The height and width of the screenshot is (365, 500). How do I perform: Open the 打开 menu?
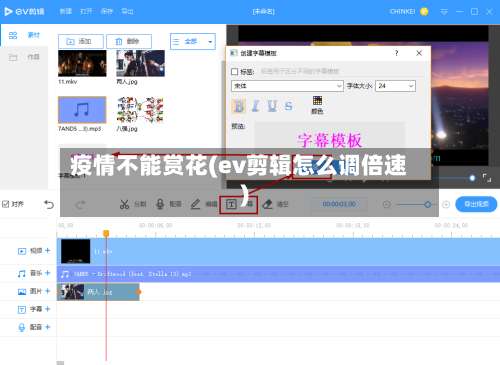[x=86, y=12]
